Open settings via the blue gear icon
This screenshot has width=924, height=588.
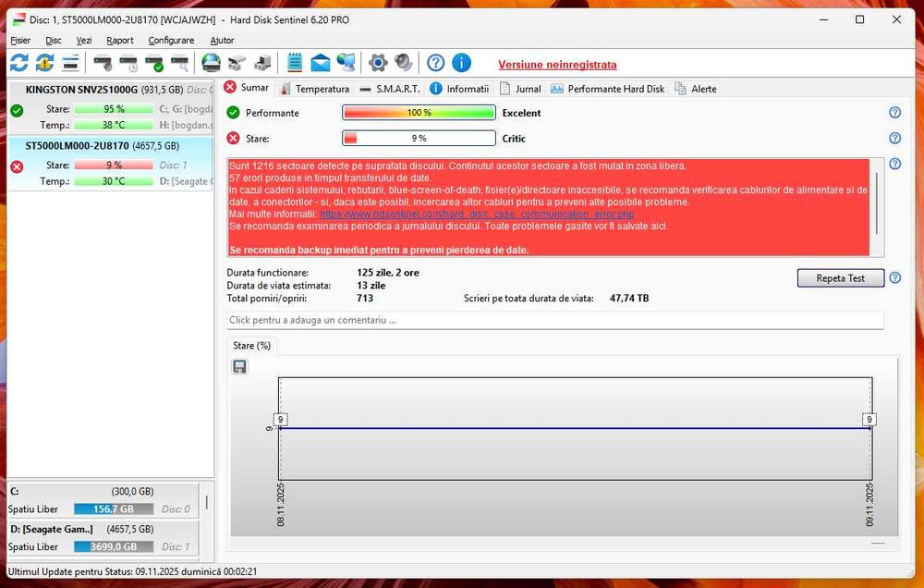tap(378, 63)
